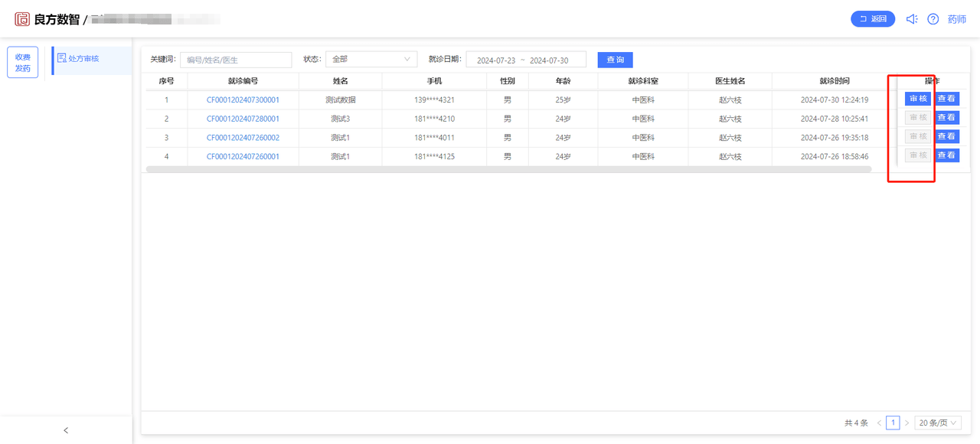
Task: Click the 医生姓名 column header
Action: 730,81
